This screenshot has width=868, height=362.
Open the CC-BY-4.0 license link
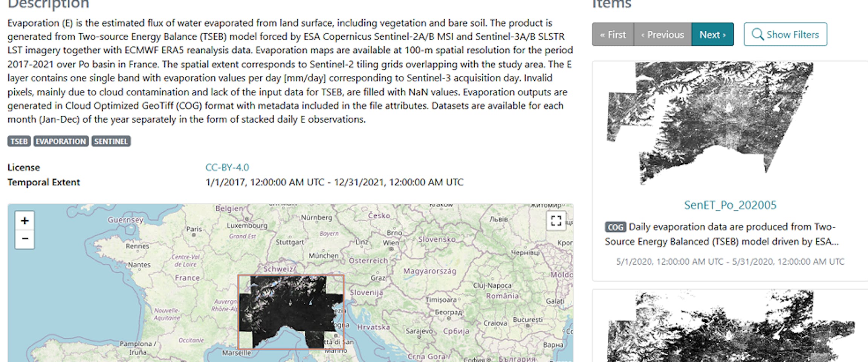click(227, 167)
